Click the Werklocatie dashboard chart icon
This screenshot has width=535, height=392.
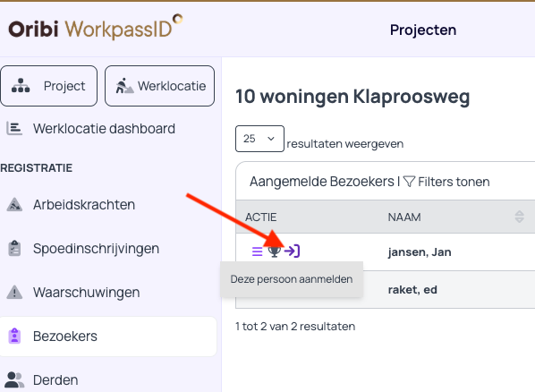[x=14, y=129]
